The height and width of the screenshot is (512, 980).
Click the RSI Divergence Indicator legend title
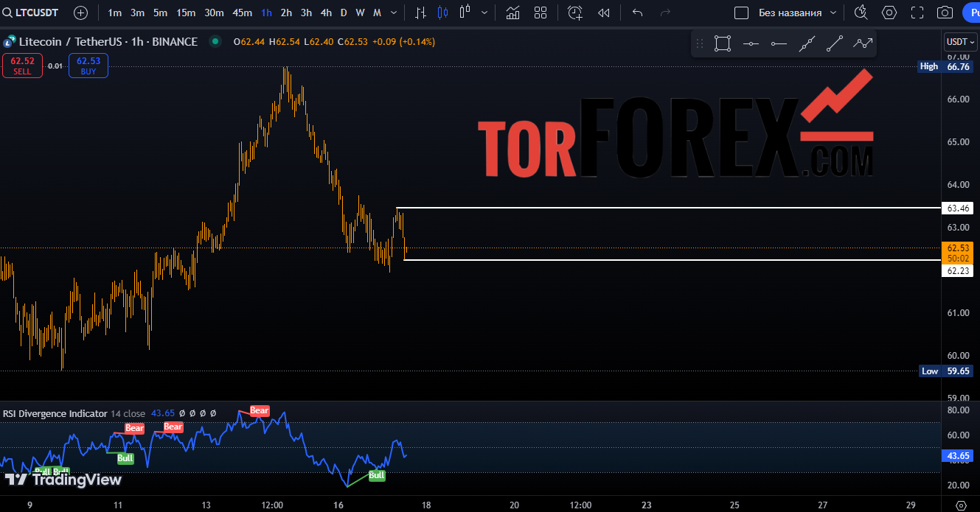point(55,413)
